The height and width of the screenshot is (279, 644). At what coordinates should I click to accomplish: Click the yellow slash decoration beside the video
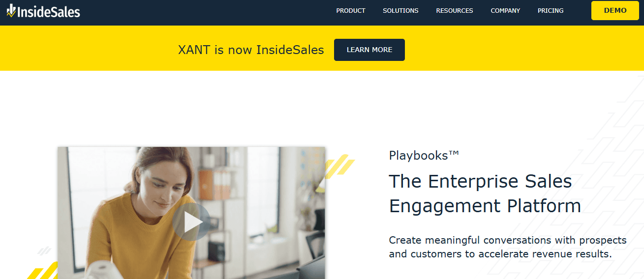339,165
